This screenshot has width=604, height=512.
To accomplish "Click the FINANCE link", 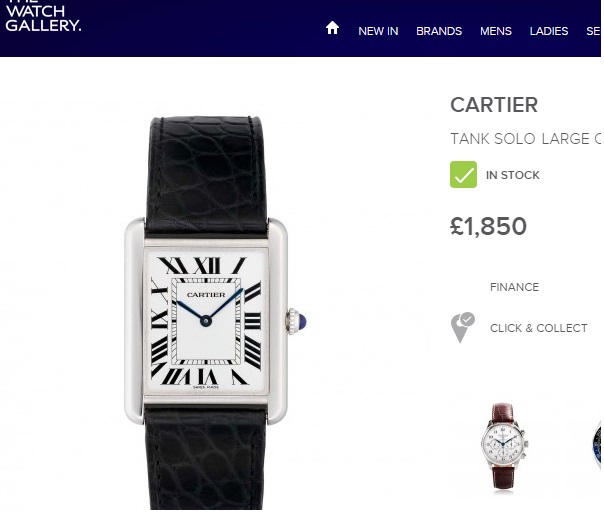I will pos(514,287).
